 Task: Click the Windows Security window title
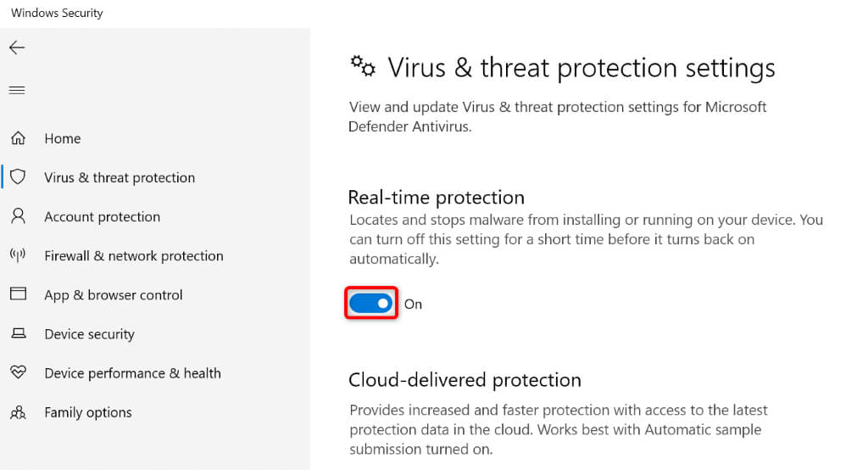point(57,14)
